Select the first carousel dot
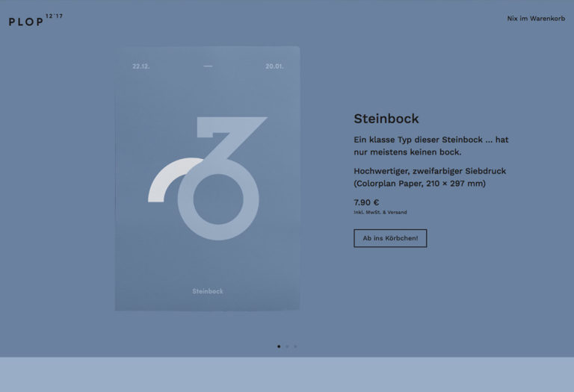Image resolution: width=574 pixels, height=392 pixels. point(279,346)
